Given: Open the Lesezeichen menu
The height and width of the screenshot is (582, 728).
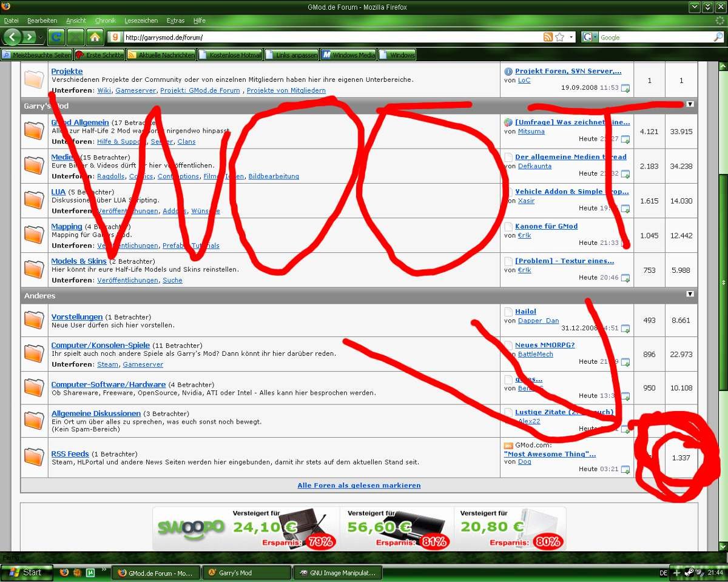Looking at the screenshot, I should click(141, 21).
